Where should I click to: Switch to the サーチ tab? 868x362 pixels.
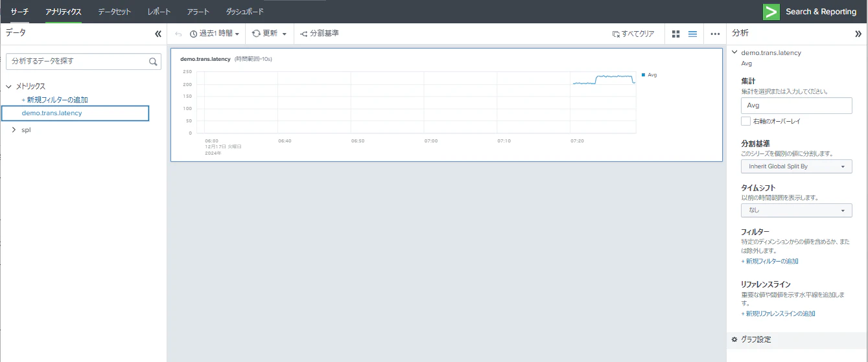coord(19,12)
